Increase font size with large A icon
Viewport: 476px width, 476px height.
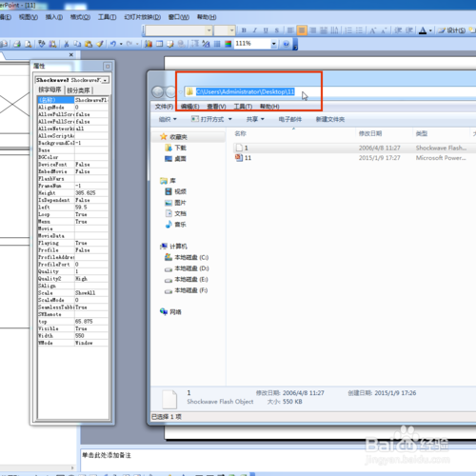tap(373, 30)
